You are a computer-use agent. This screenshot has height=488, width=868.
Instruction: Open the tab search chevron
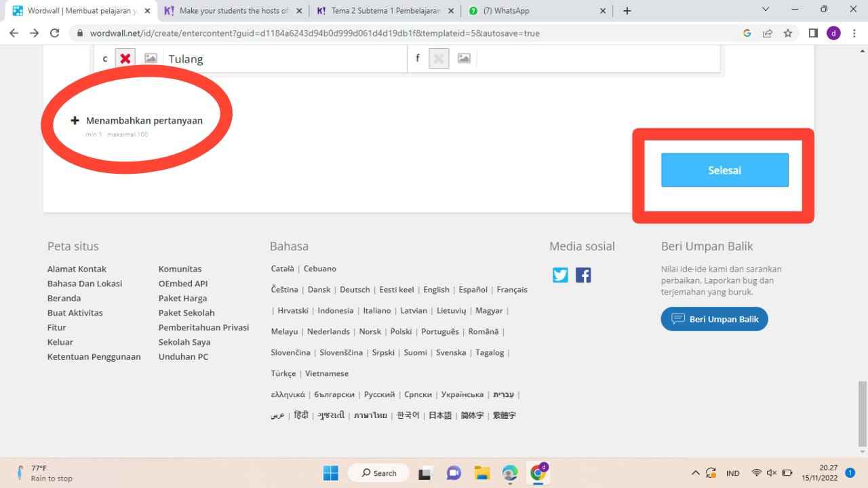point(766,10)
